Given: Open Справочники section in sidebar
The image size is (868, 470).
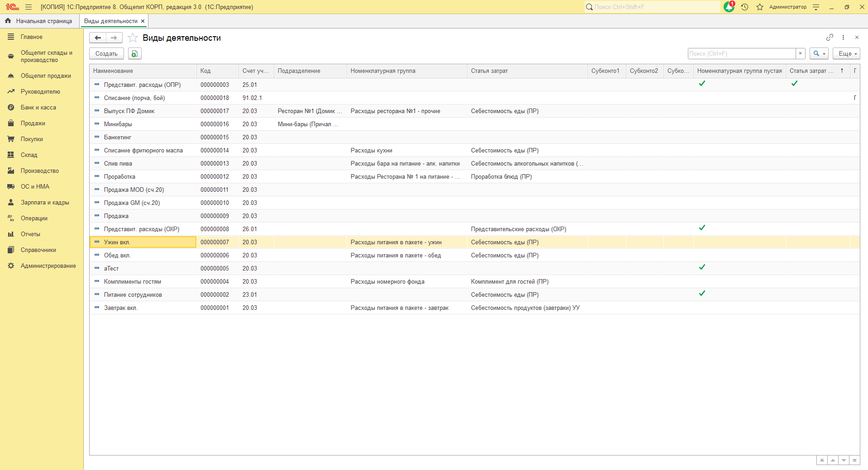Looking at the screenshot, I should click(38, 250).
